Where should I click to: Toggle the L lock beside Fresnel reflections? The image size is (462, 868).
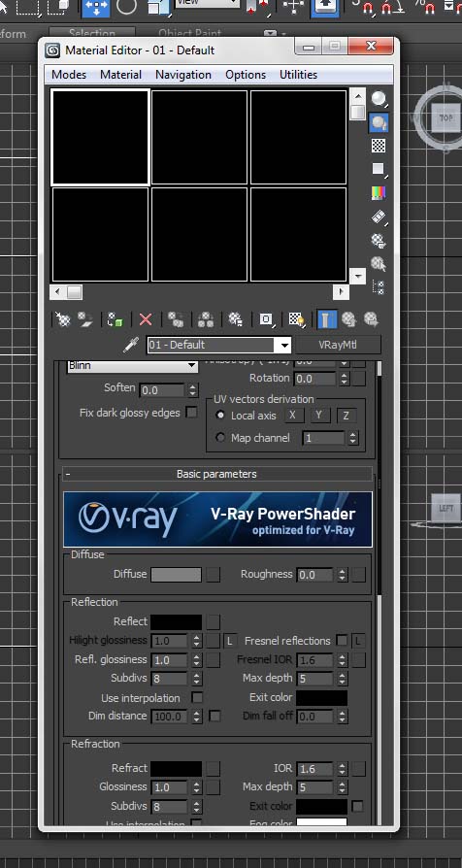tap(358, 641)
